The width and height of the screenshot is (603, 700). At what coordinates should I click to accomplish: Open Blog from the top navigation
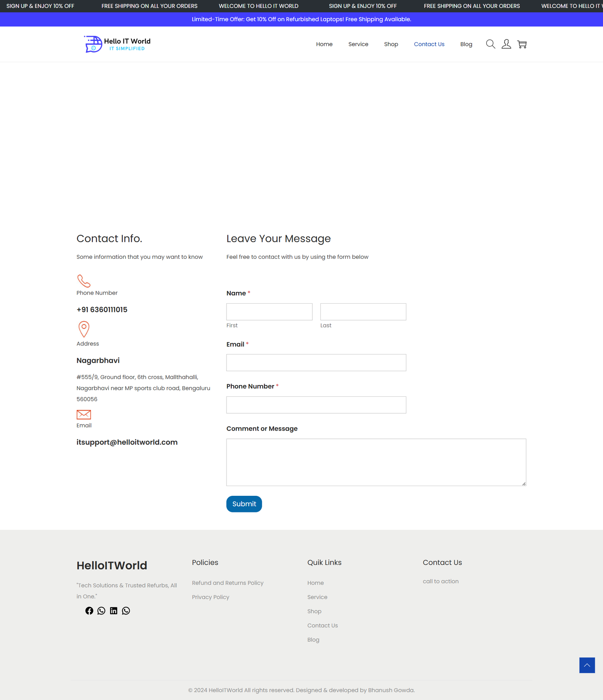466,44
